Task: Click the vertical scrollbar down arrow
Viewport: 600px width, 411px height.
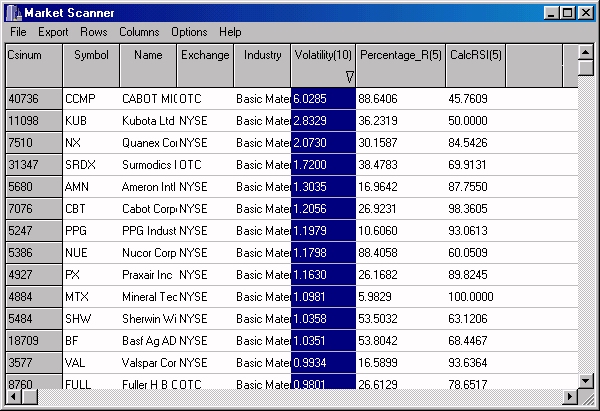Action: pyautogui.click(x=585, y=381)
